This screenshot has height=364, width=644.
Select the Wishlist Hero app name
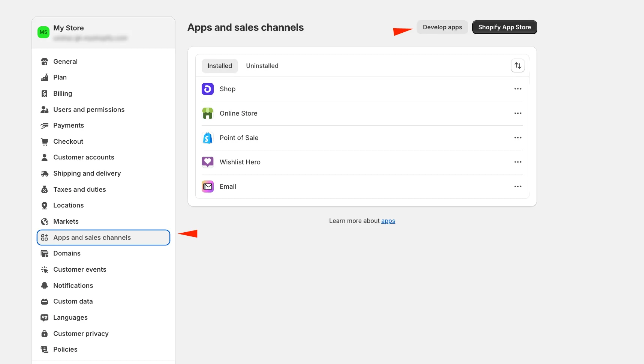240,162
